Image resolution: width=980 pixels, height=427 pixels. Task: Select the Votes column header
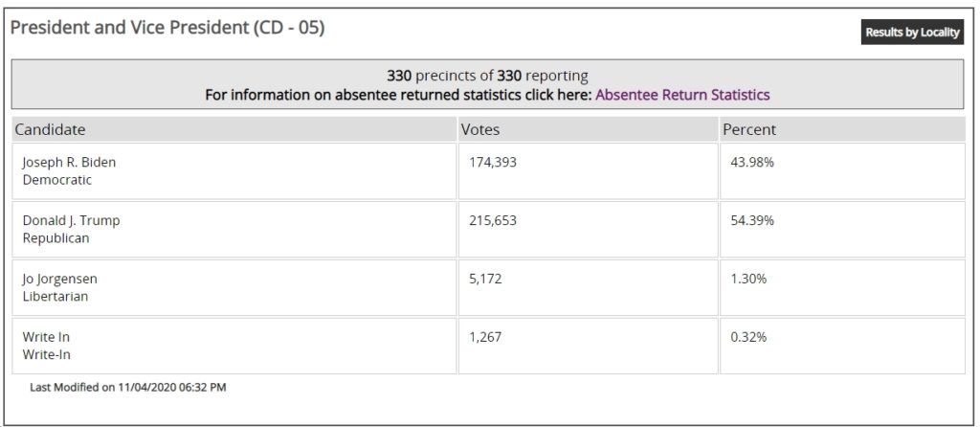click(589, 129)
